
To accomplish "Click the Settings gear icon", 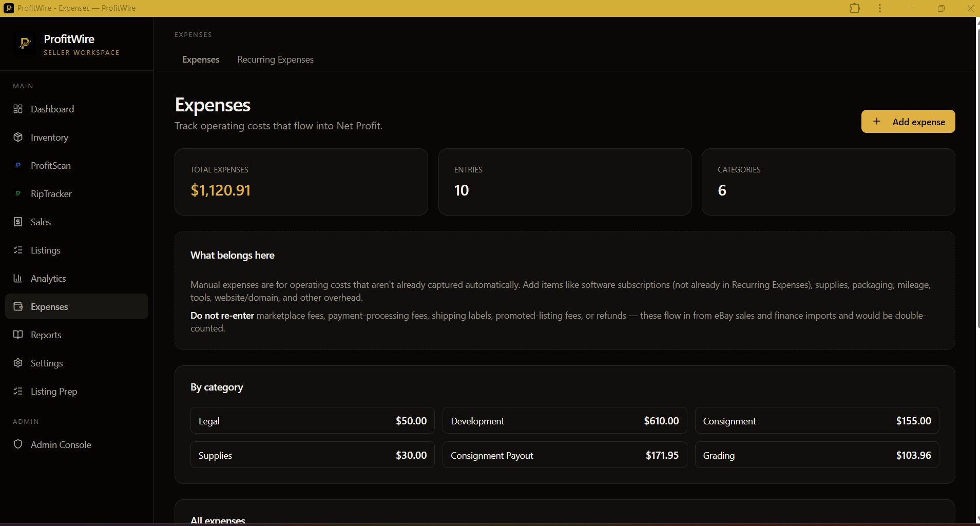I will 18,363.
